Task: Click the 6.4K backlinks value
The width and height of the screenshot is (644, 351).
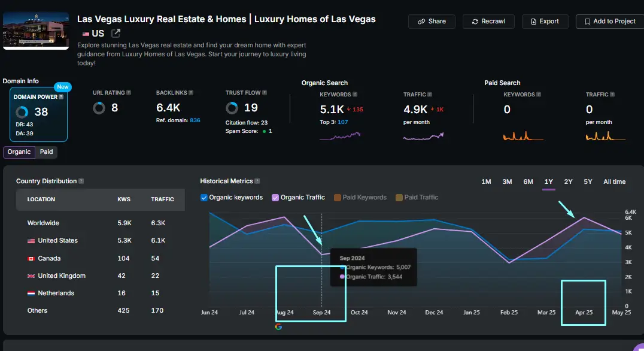Action: click(x=168, y=108)
